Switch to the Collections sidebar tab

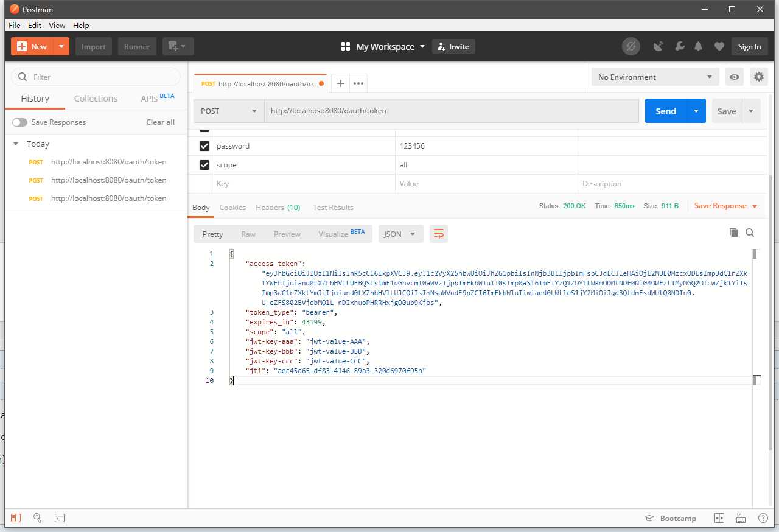96,99
